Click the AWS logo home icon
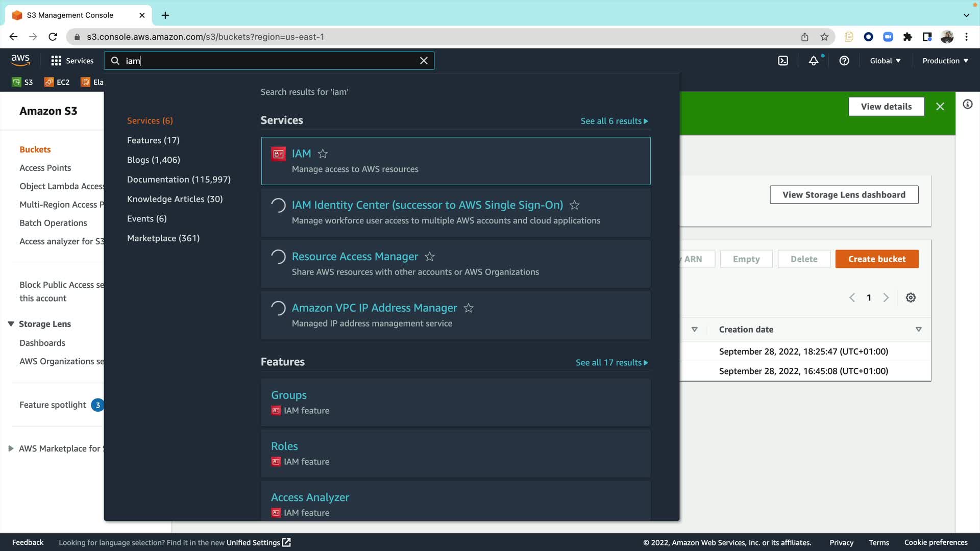Viewport: 980px width, 551px height. point(20,60)
